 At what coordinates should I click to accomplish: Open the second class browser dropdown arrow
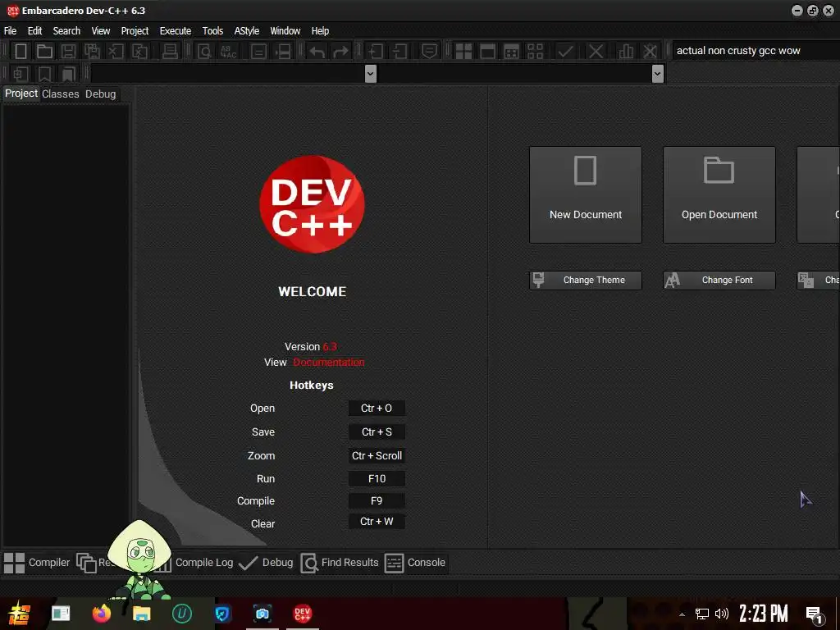(658, 74)
